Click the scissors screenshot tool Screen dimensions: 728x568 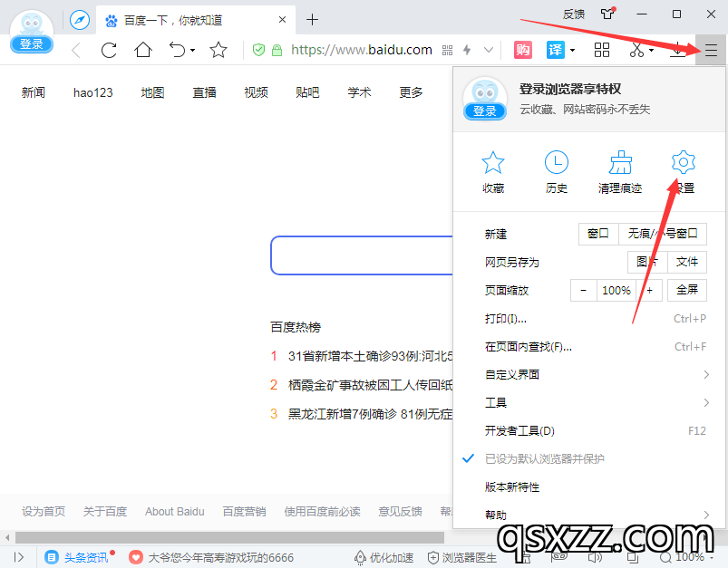[636, 50]
